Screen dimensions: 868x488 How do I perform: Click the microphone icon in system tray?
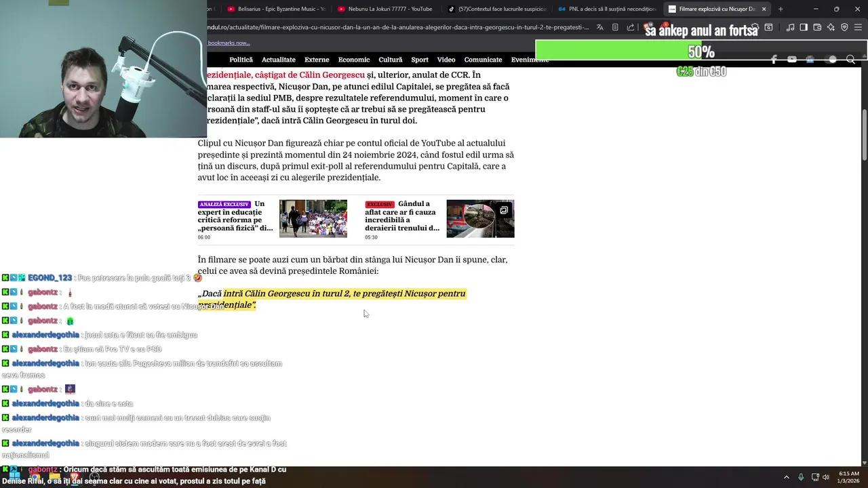pyautogui.click(x=802, y=477)
